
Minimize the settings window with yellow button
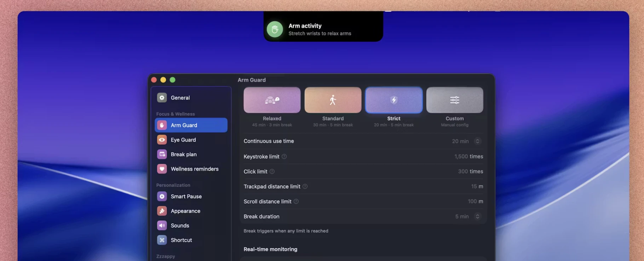tap(163, 80)
